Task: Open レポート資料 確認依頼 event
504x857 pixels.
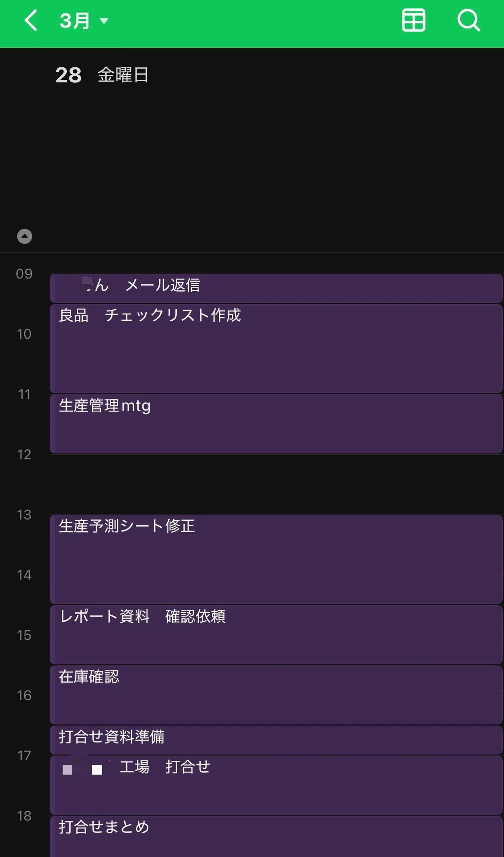Action: [x=276, y=635]
